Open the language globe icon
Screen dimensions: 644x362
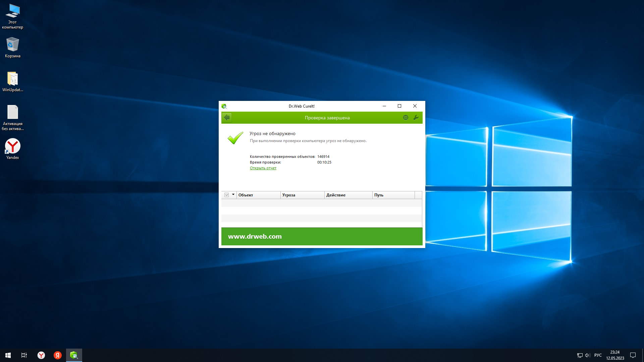tap(406, 118)
